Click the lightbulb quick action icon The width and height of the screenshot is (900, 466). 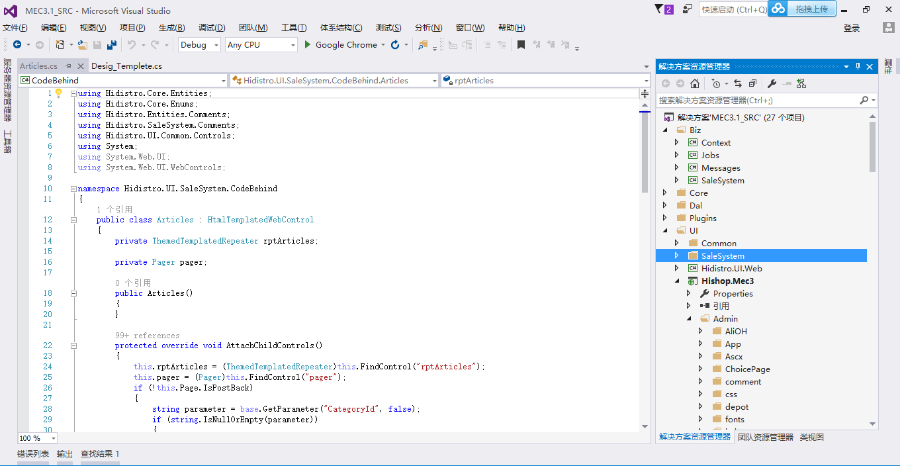click(58, 93)
